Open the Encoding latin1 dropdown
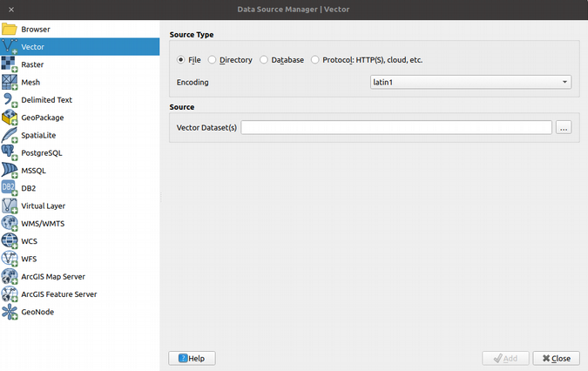Screen dimensions: 588x371 point(471,82)
